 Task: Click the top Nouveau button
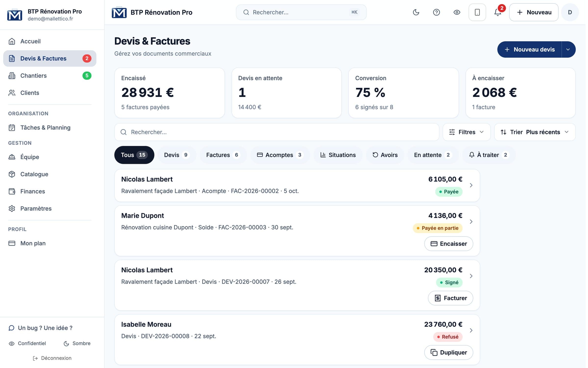click(x=534, y=12)
